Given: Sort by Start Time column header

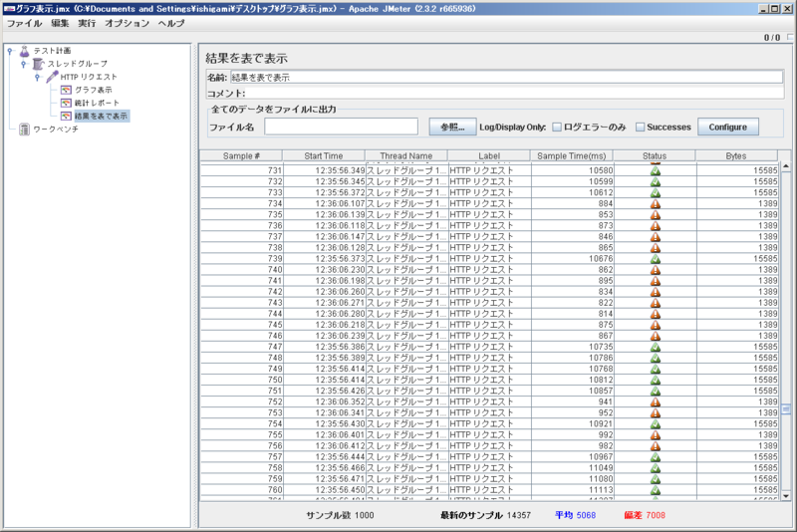Looking at the screenshot, I should point(323,156).
